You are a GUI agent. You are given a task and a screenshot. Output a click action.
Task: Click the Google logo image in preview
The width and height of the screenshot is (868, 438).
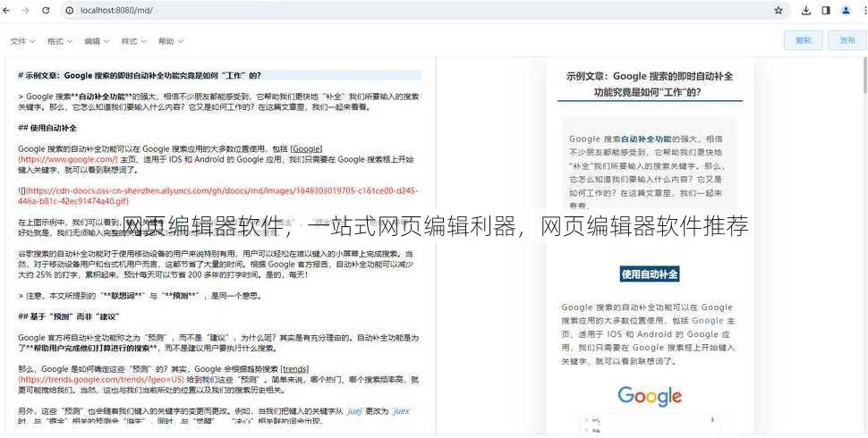point(650,396)
